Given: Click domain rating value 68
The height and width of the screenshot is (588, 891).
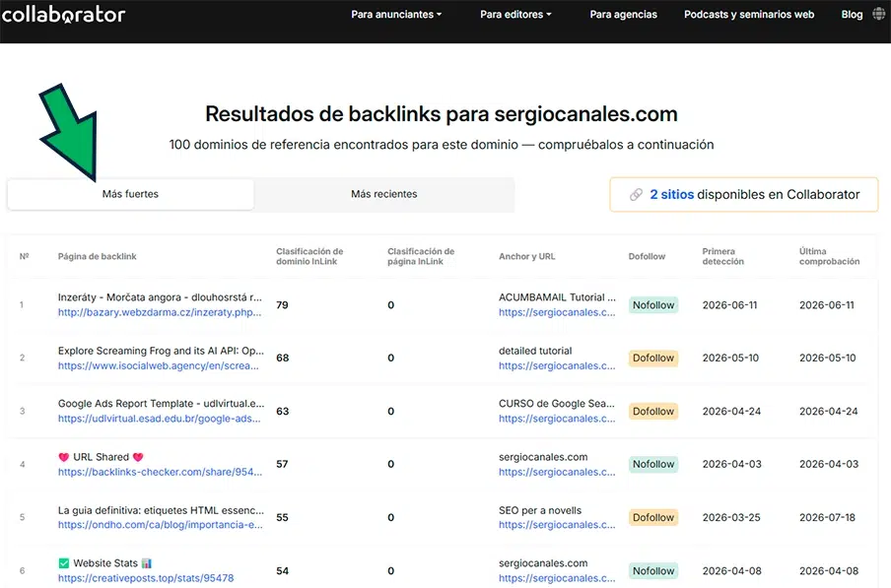Looking at the screenshot, I should pyautogui.click(x=283, y=359).
